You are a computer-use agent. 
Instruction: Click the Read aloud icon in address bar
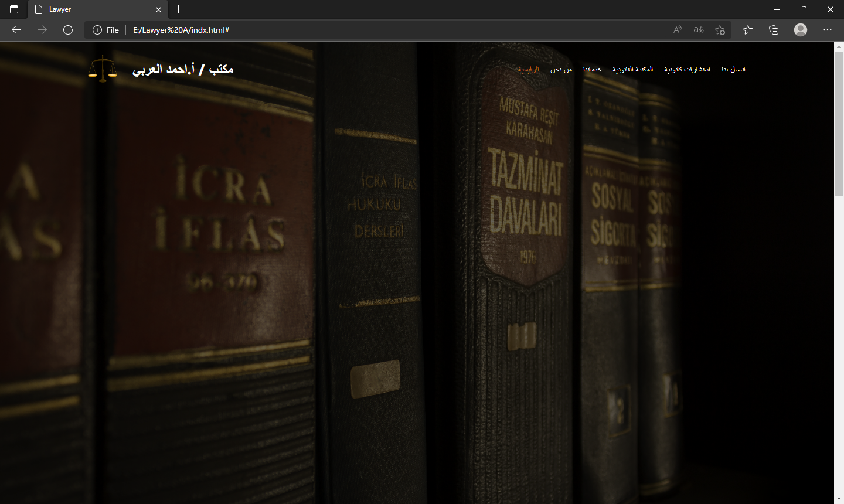(678, 30)
